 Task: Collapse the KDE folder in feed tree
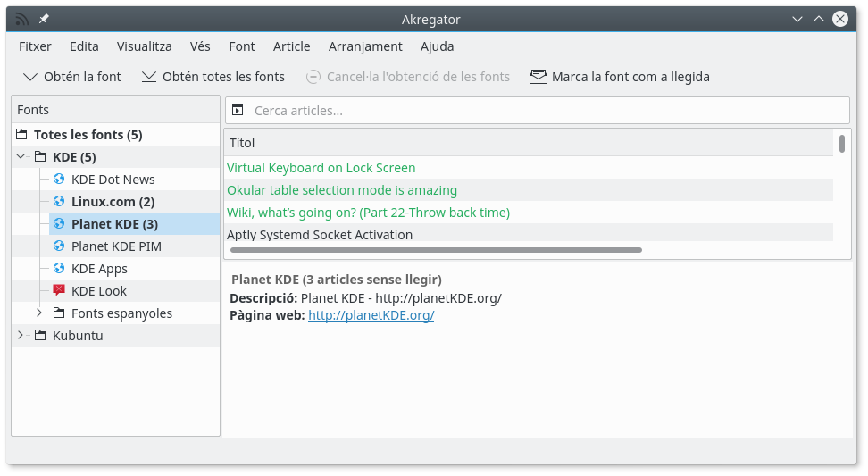(x=21, y=157)
